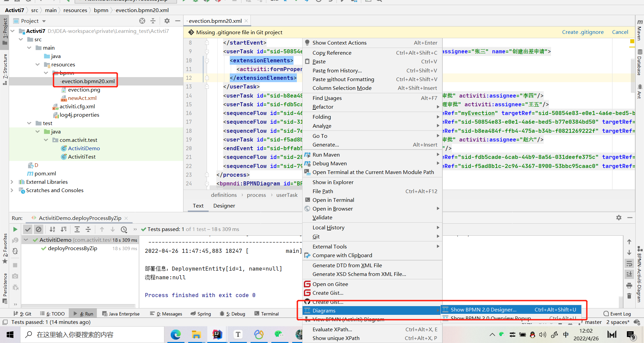Open Project panel settings gear
This screenshot has width=644, height=343.
click(167, 21)
